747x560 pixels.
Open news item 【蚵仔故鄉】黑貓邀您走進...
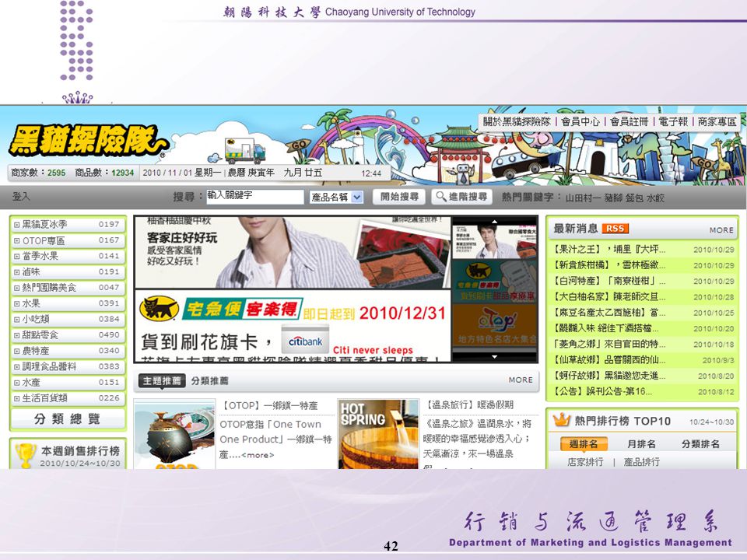click(x=608, y=376)
